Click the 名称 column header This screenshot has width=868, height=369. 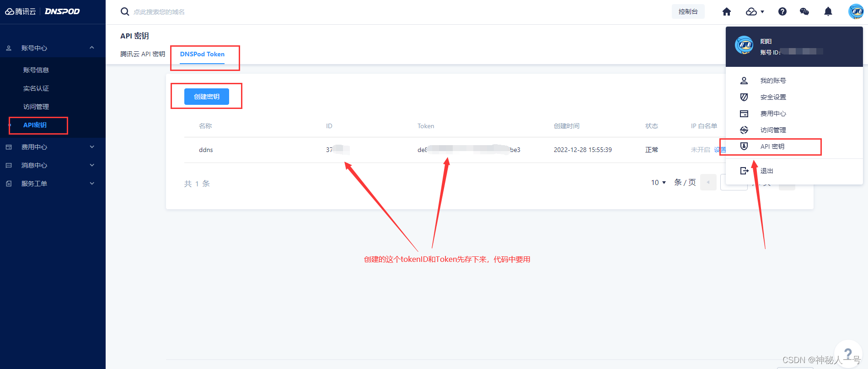(205, 126)
